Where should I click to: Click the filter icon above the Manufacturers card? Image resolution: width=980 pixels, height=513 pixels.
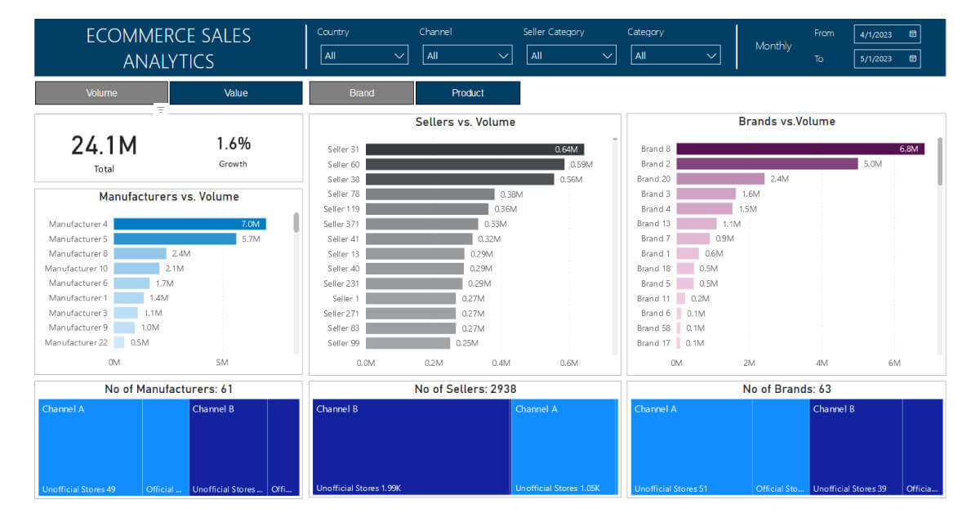click(x=163, y=109)
